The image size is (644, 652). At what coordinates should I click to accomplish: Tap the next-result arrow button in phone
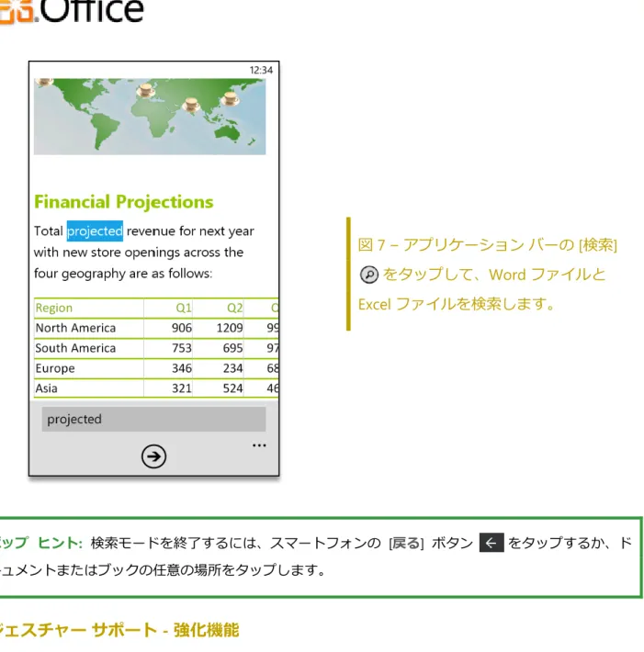(153, 456)
